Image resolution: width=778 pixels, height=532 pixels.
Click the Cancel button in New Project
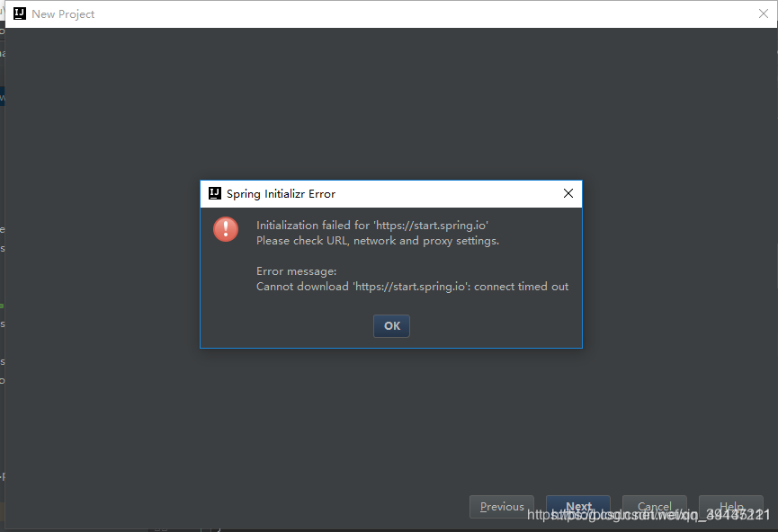click(x=655, y=507)
